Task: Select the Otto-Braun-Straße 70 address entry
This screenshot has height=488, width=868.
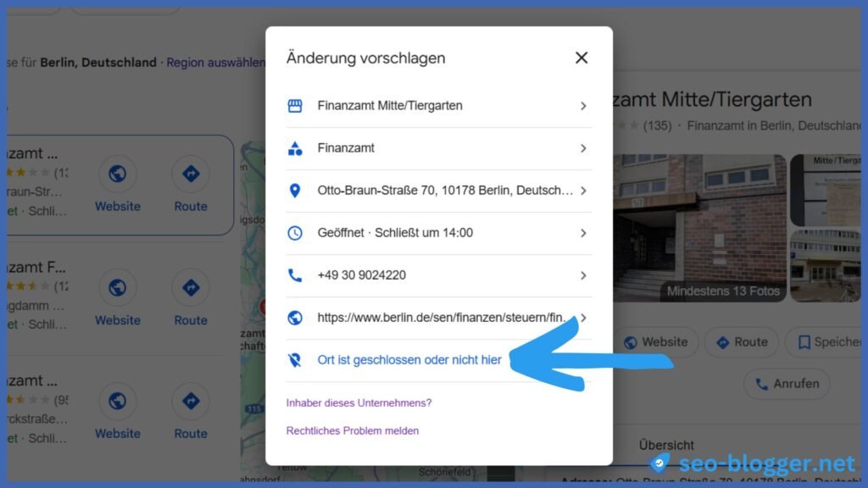Action: coord(444,191)
